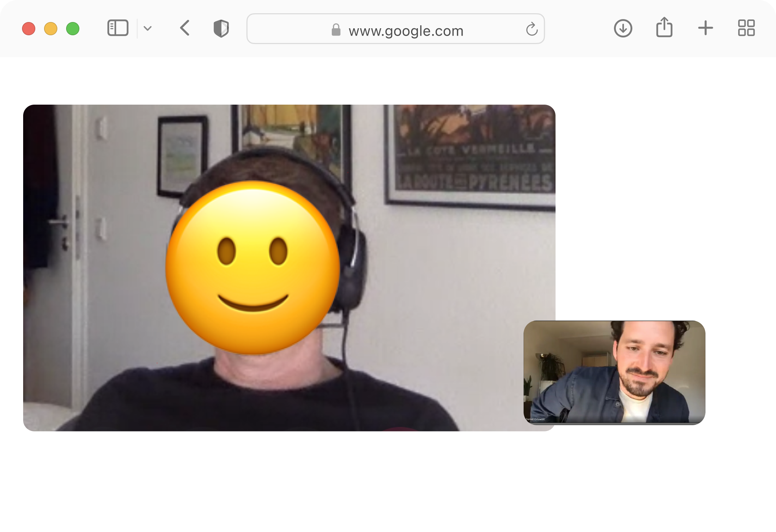
Task: Click the padlock icon in address bar
Action: [336, 30]
